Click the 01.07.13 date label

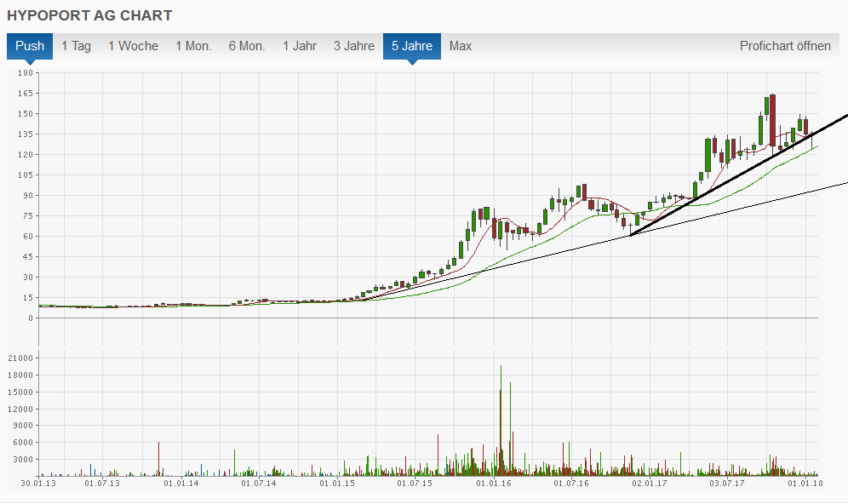pyautogui.click(x=102, y=483)
